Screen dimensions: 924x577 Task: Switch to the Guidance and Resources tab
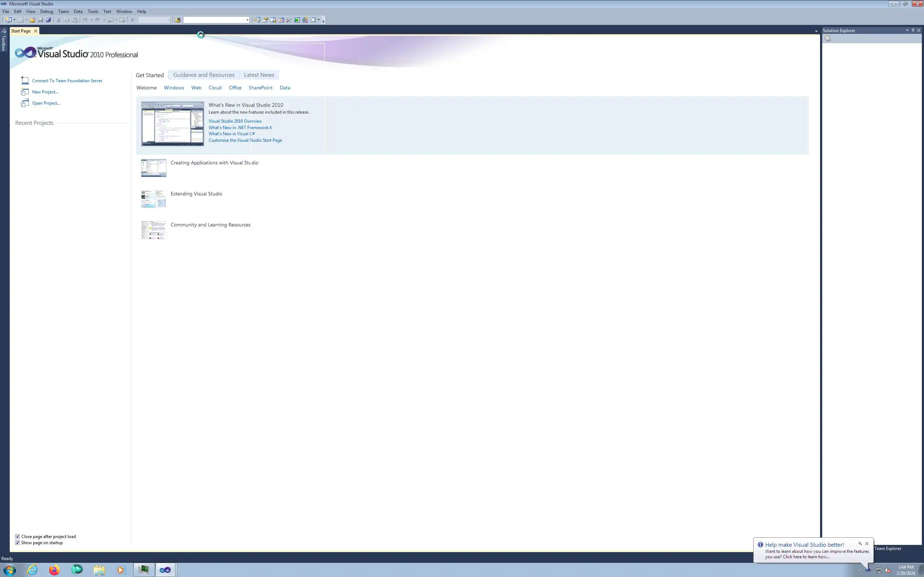204,75
